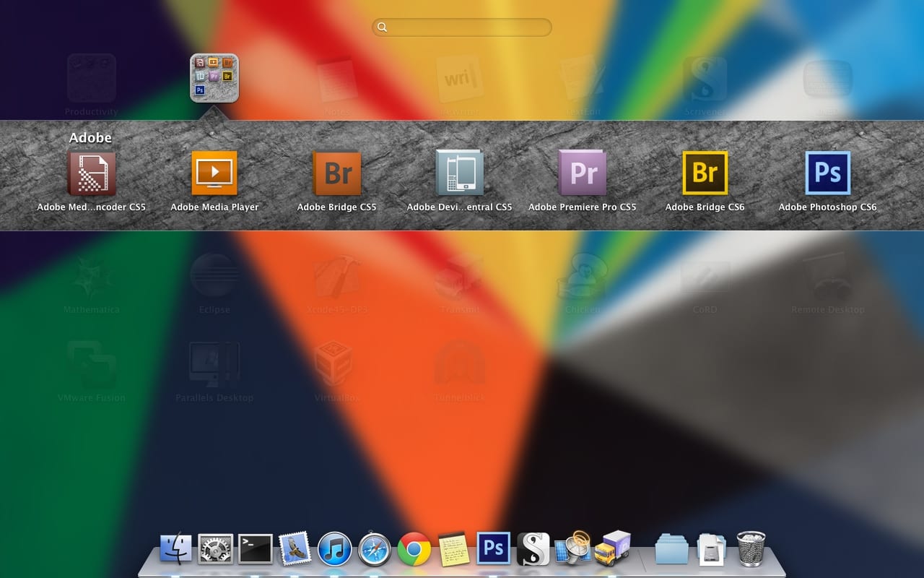924x578 pixels.
Task: Open Adobe Device Central CS5
Action: (x=460, y=173)
